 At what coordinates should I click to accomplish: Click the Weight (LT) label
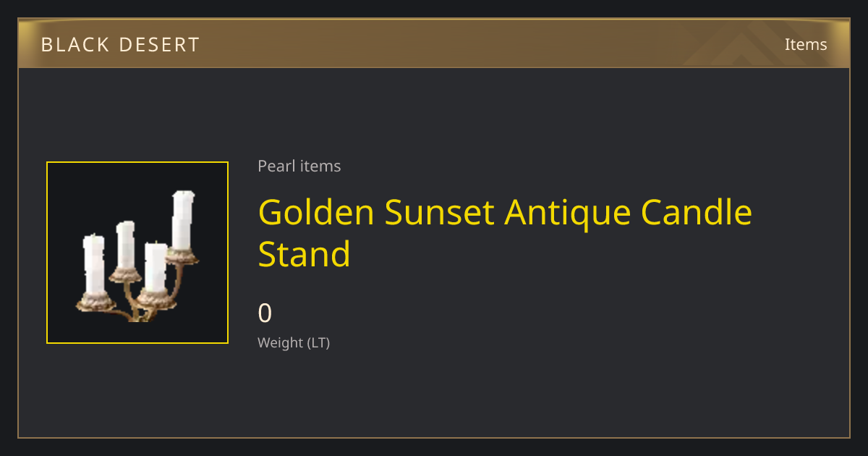(x=294, y=343)
